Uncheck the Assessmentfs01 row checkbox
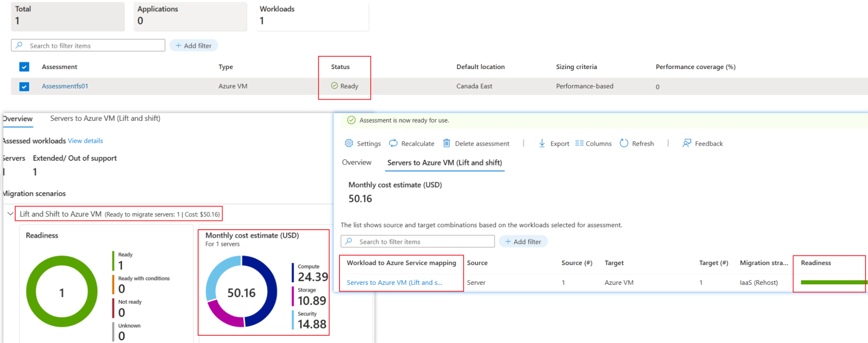Screen dimensions: 868x343 24,86
